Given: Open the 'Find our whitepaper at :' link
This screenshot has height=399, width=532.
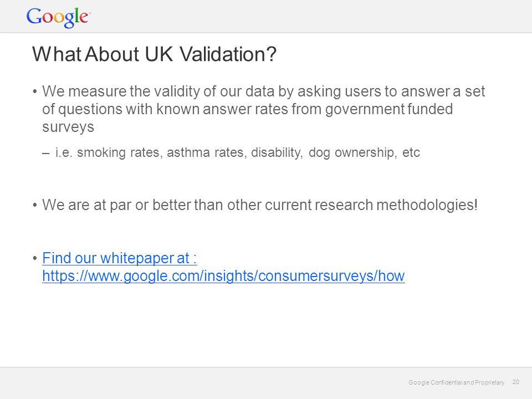Looking at the screenshot, I should tap(120, 258).
